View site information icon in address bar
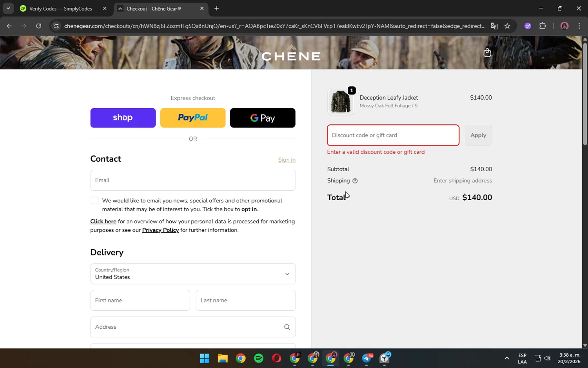The width and height of the screenshot is (588, 368). 56,26
